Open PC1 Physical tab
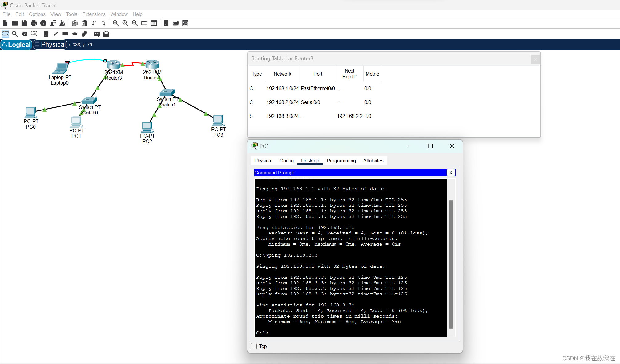Screen dimensions: 620x364 263,161
